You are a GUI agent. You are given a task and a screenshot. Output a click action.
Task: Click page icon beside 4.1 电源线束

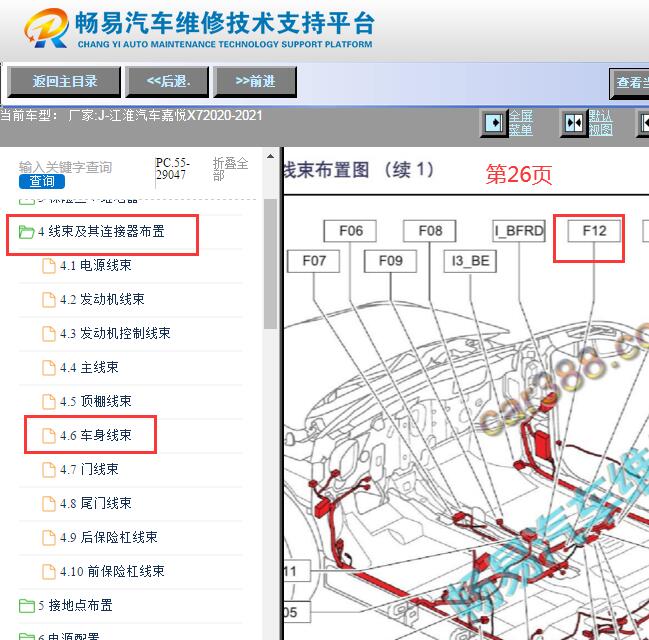point(49,266)
